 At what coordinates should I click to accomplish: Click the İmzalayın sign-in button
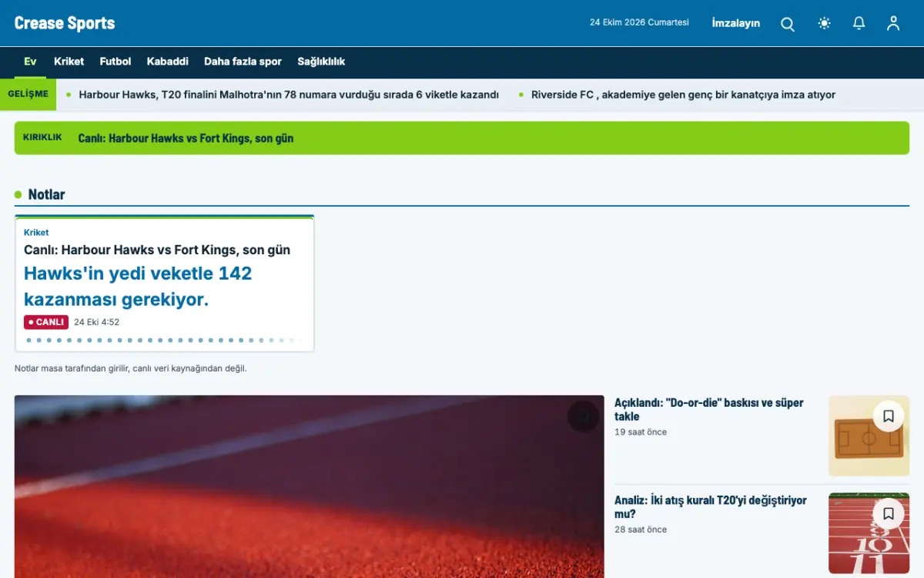(736, 23)
